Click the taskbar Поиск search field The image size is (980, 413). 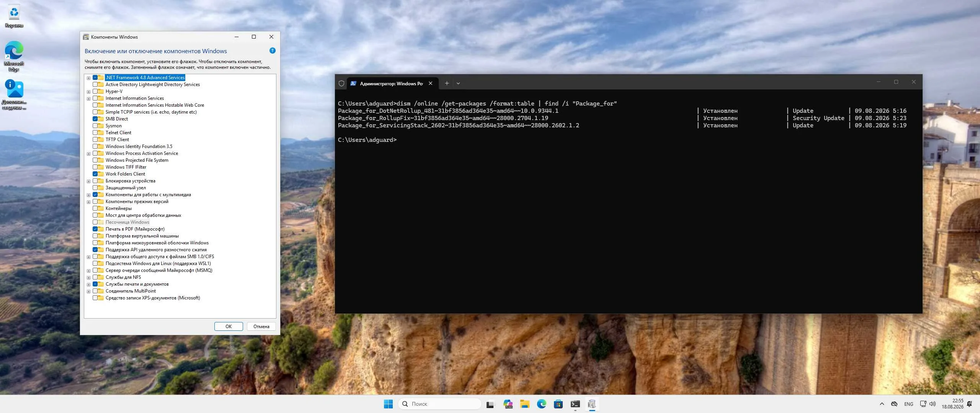[439, 404]
